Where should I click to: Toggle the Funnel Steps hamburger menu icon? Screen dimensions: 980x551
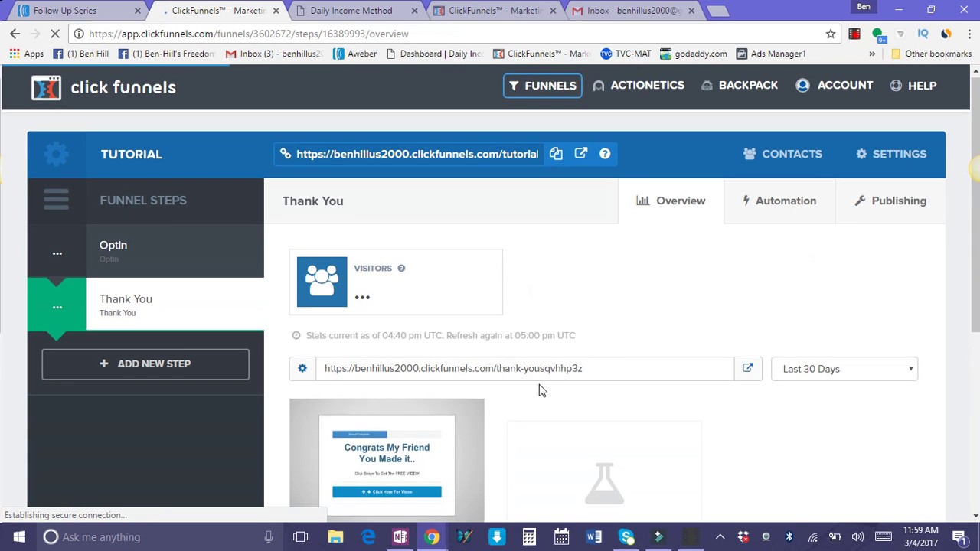56,200
